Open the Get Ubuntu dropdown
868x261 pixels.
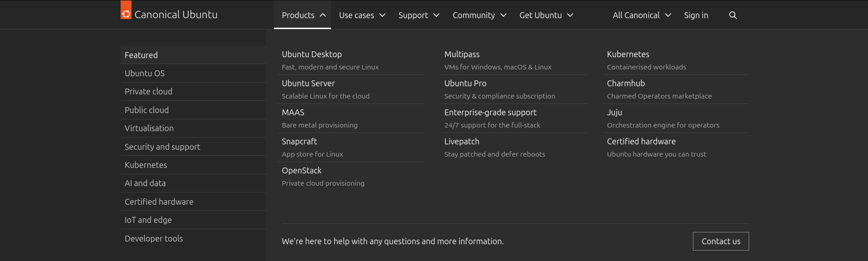546,15
